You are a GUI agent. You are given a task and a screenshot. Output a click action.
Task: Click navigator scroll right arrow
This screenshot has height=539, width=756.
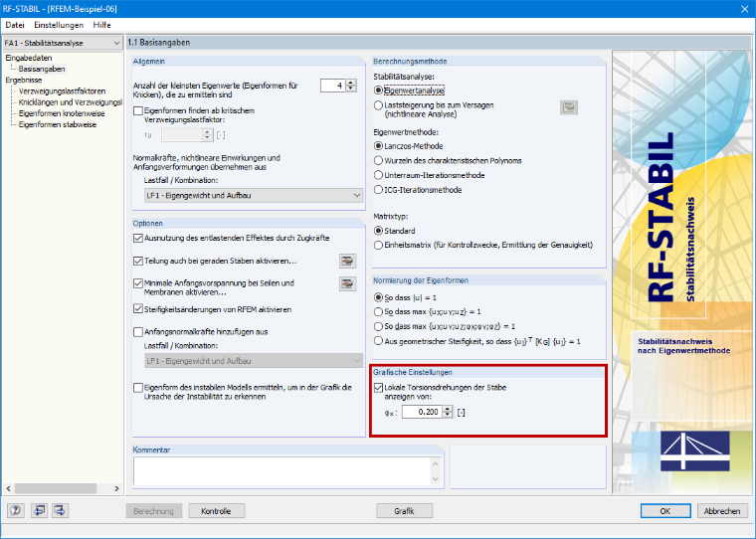(x=116, y=488)
